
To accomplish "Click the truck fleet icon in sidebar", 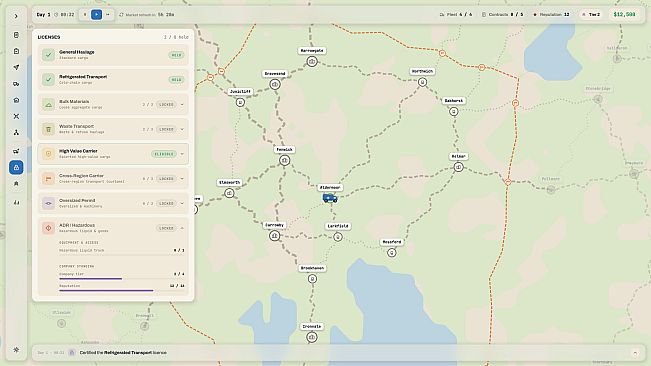I will [16, 84].
